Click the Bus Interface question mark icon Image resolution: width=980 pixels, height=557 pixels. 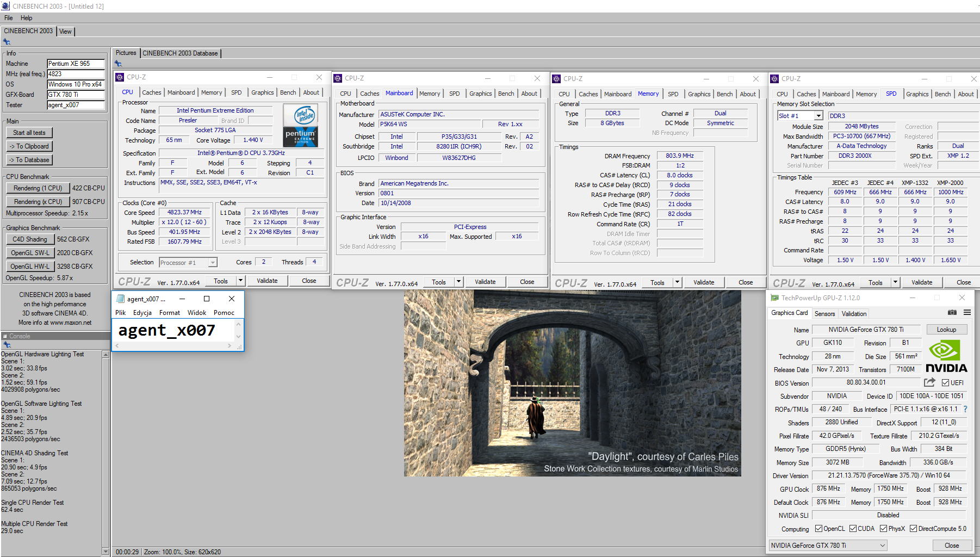coord(965,409)
